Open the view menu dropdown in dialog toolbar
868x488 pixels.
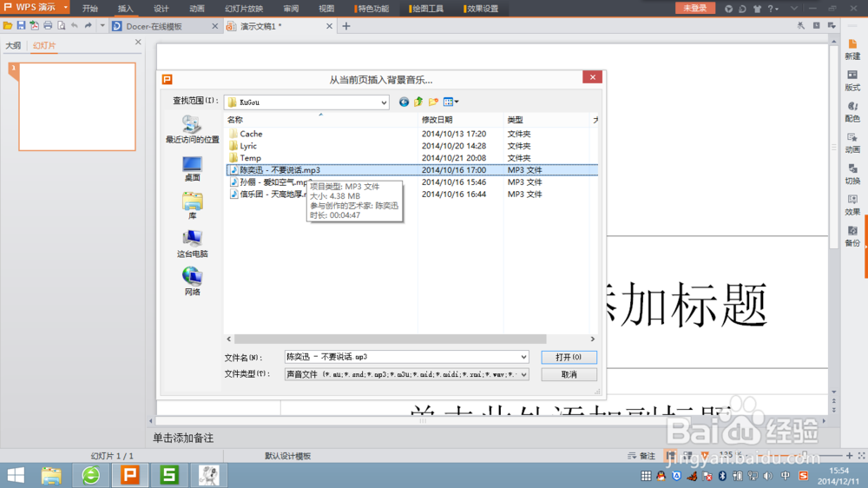pyautogui.click(x=451, y=102)
